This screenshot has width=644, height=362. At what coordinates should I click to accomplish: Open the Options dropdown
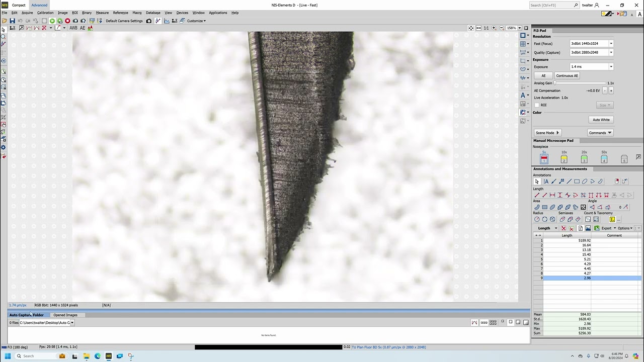[625, 228]
